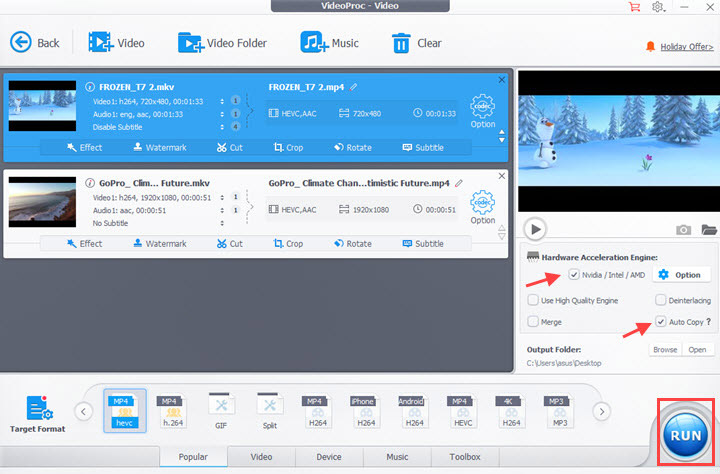Viewport: 720px width, 474px height.
Task: Add a file with the Video button
Action: pyautogui.click(x=116, y=43)
